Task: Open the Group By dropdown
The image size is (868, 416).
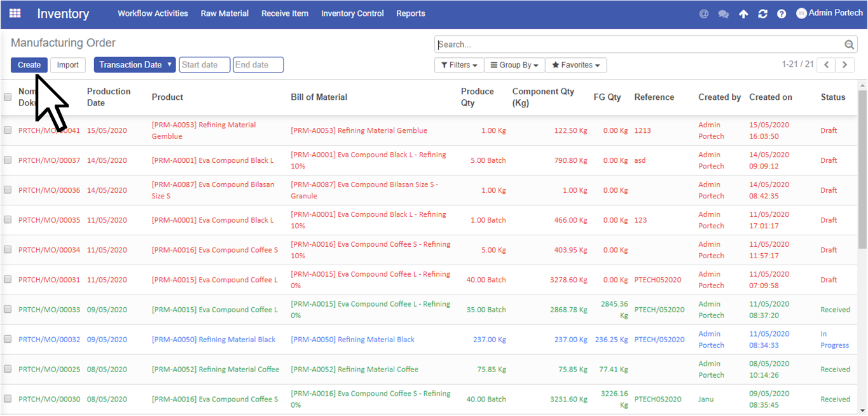Action: pyautogui.click(x=514, y=65)
